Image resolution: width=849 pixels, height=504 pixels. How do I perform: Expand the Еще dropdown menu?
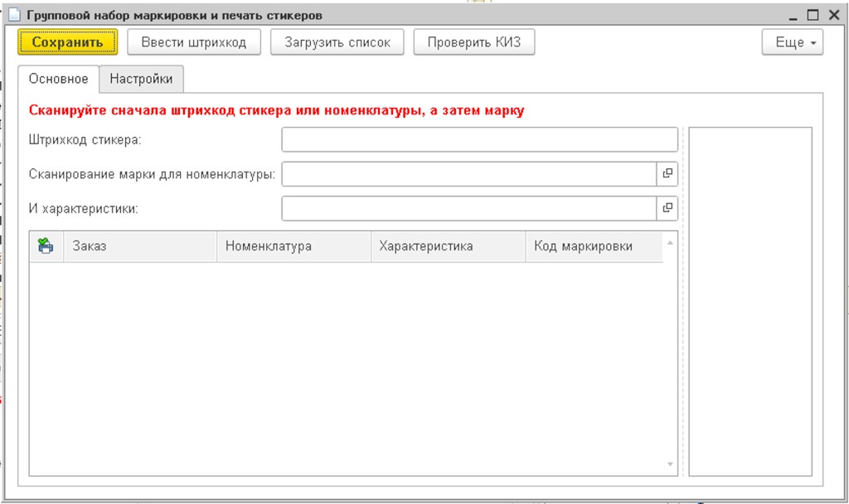click(x=792, y=42)
